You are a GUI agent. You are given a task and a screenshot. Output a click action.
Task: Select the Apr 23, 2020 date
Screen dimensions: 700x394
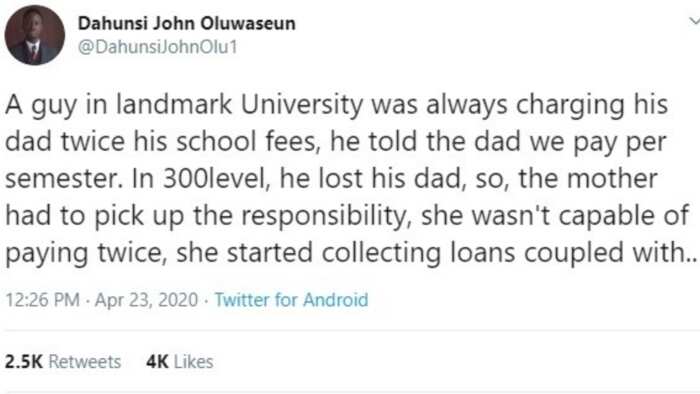pyautogui.click(x=146, y=299)
